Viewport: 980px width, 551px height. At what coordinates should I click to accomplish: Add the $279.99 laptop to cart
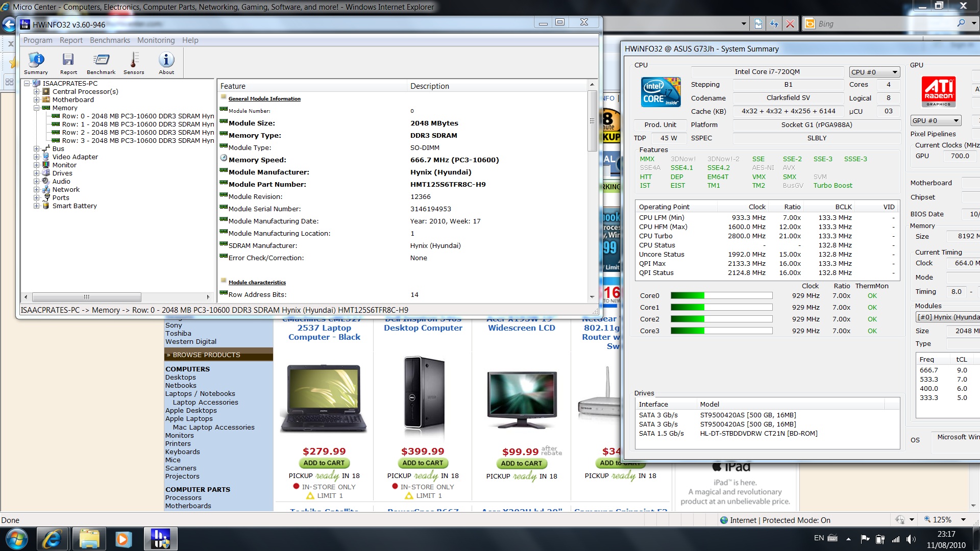click(324, 463)
